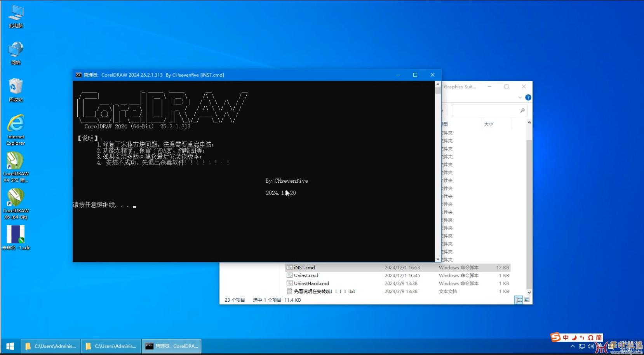Click the 2024/12/1 16:53 modified date of iNST.cmd
644x355 pixels.
point(402,268)
